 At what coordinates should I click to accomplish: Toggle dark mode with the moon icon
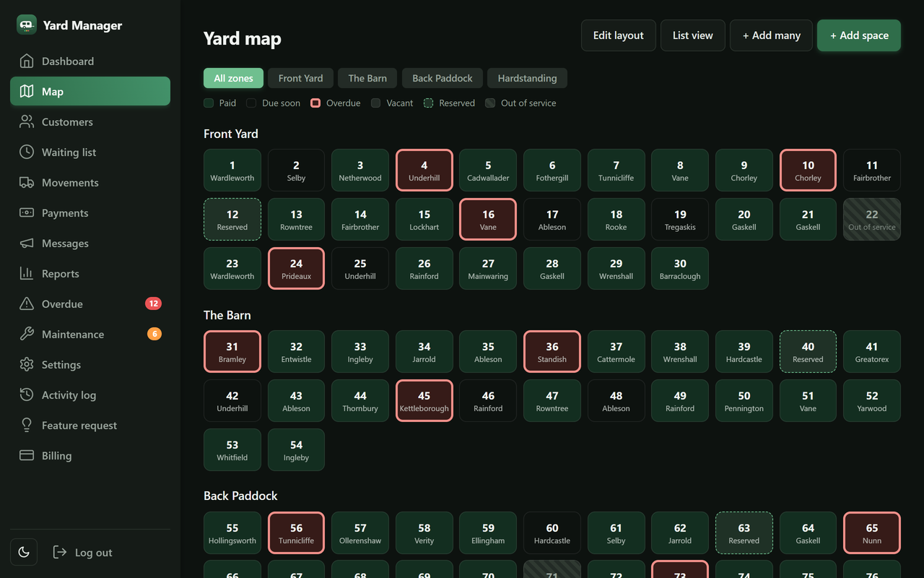24,552
